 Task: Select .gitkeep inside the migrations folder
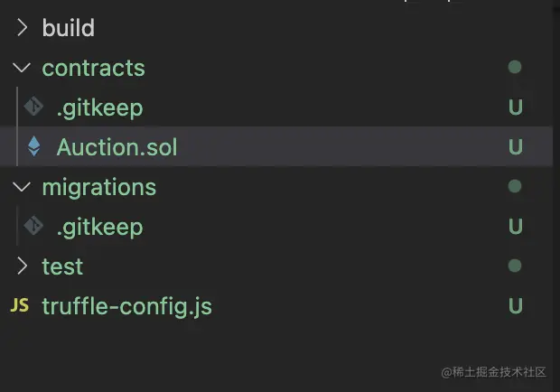[99, 226]
